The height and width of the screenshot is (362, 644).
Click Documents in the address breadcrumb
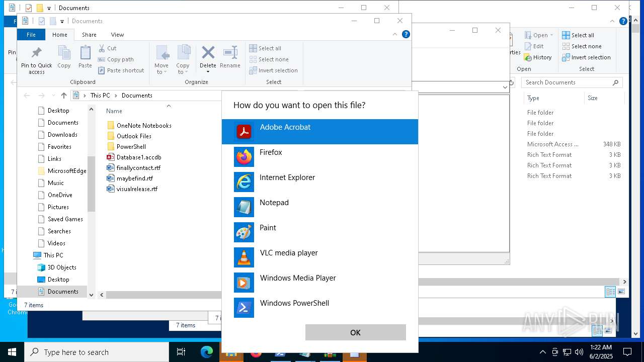(x=137, y=95)
